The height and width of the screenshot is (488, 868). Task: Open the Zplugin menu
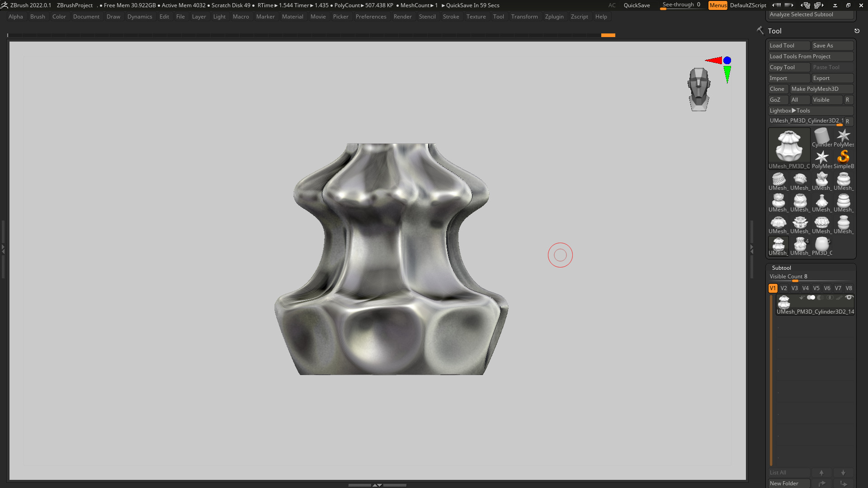click(554, 17)
